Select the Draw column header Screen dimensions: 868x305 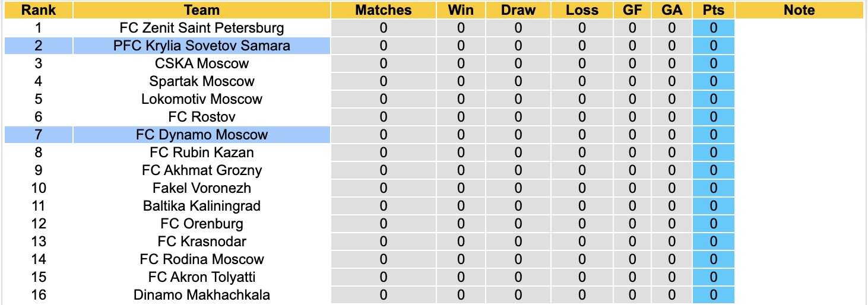point(518,10)
